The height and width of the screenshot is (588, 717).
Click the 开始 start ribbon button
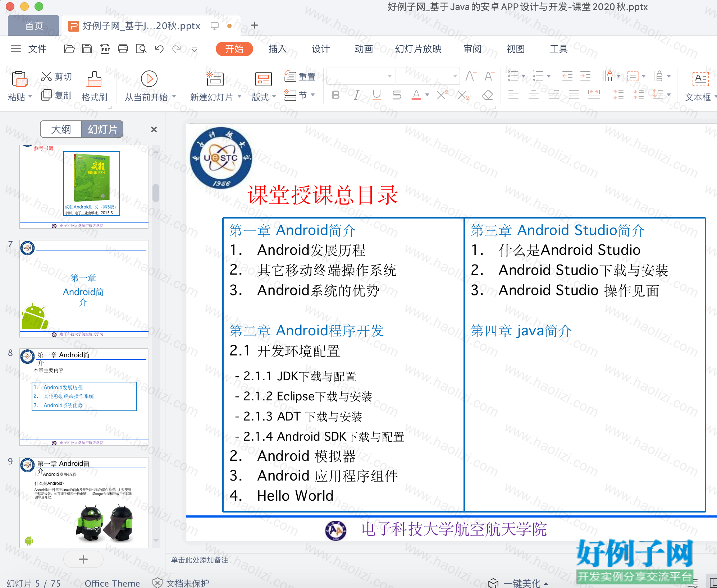tap(234, 49)
